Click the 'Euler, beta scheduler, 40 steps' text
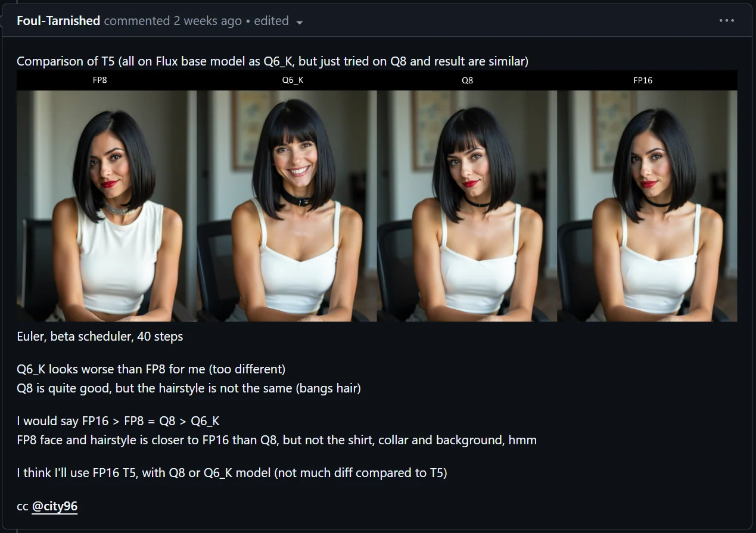This screenshot has height=533, width=756. point(99,336)
